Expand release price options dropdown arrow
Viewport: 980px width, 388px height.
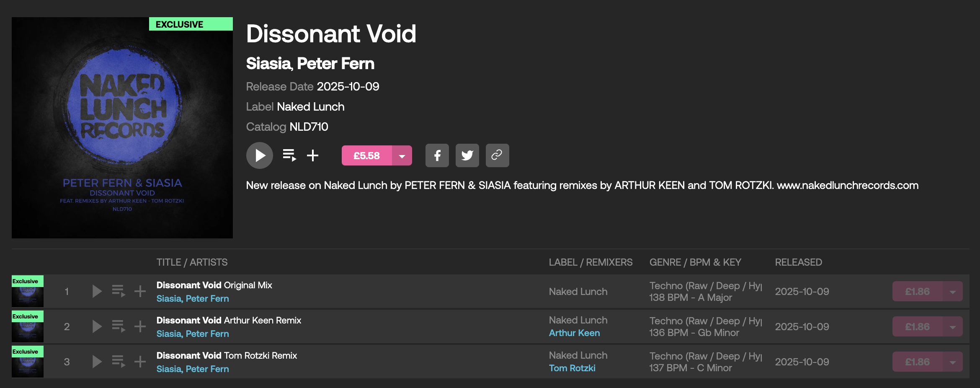(x=402, y=156)
